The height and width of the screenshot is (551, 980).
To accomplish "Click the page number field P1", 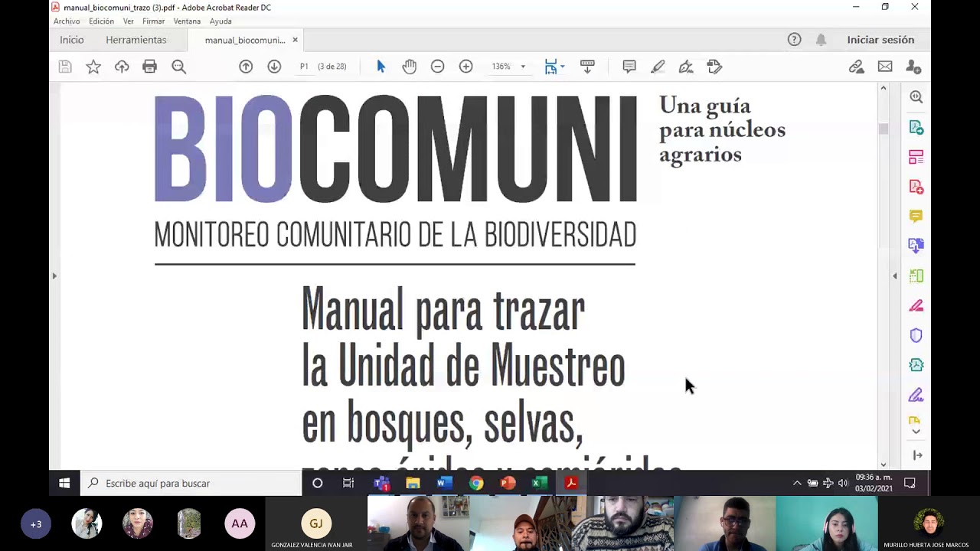I will click(304, 67).
